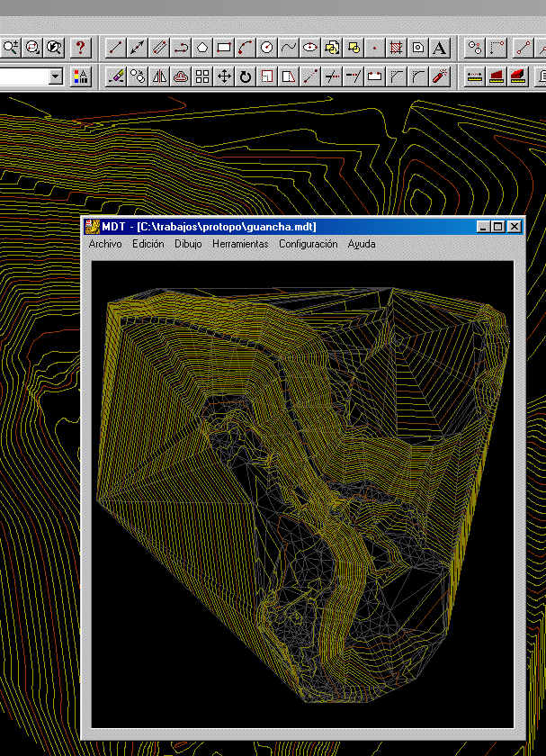Select the Ellipse tool
The width and height of the screenshot is (546, 756).
point(309,48)
